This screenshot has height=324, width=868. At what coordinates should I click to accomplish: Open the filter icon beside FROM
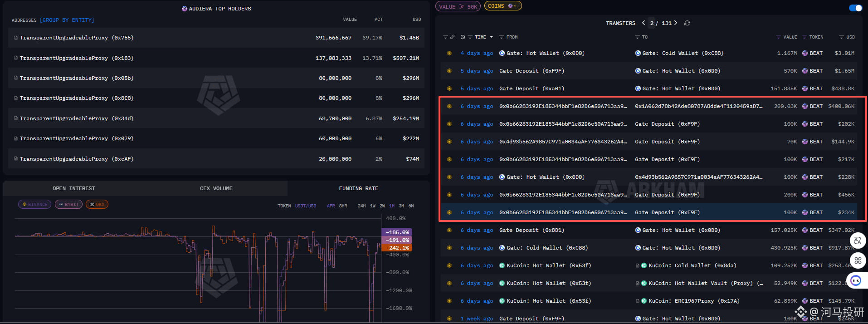[x=501, y=37]
